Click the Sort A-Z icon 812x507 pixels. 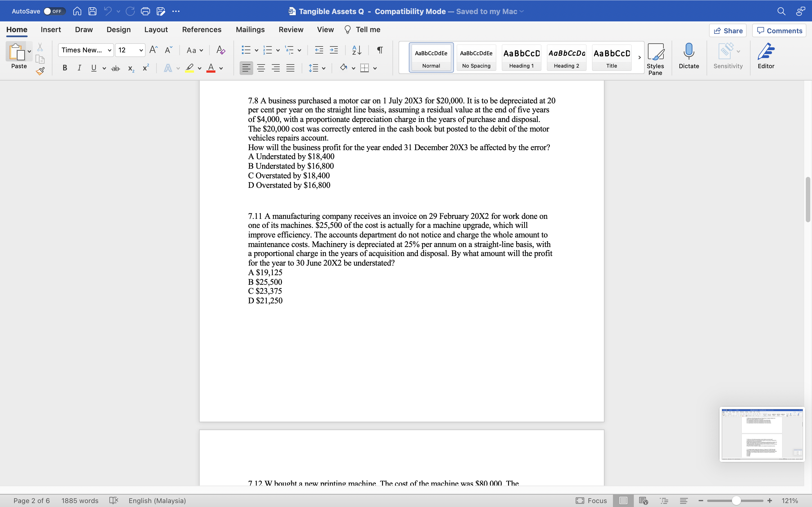(356, 50)
